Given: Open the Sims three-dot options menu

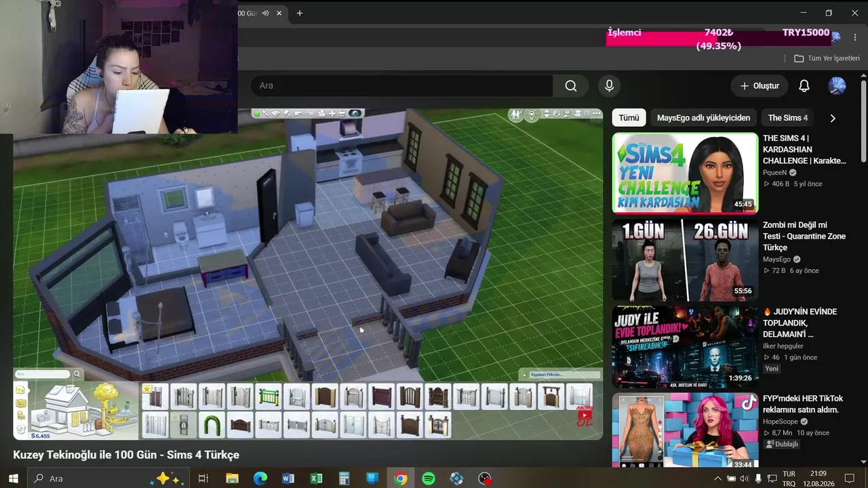Looking at the screenshot, I should tap(595, 114).
